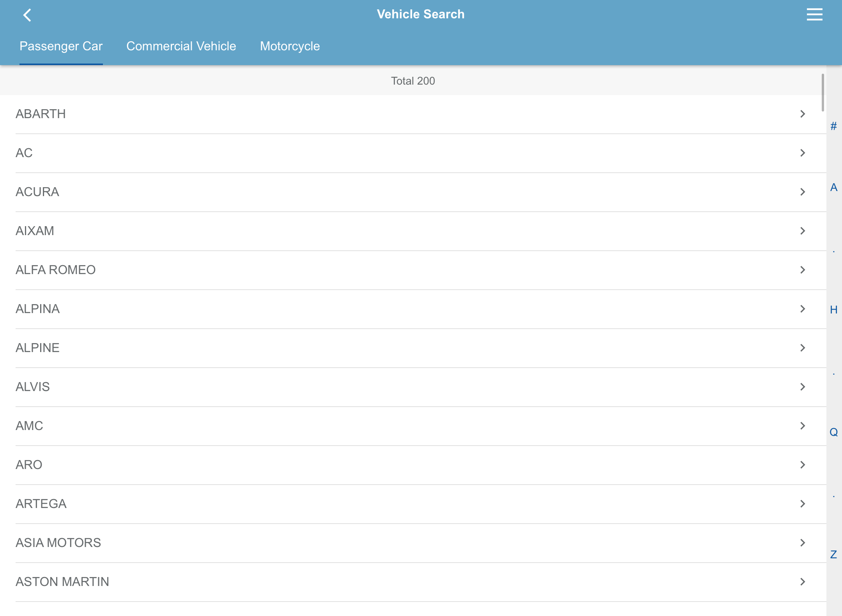This screenshot has height=616, width=842.
Task: Switch to Commercial Vehicle tab
Action: coord(181,46)
